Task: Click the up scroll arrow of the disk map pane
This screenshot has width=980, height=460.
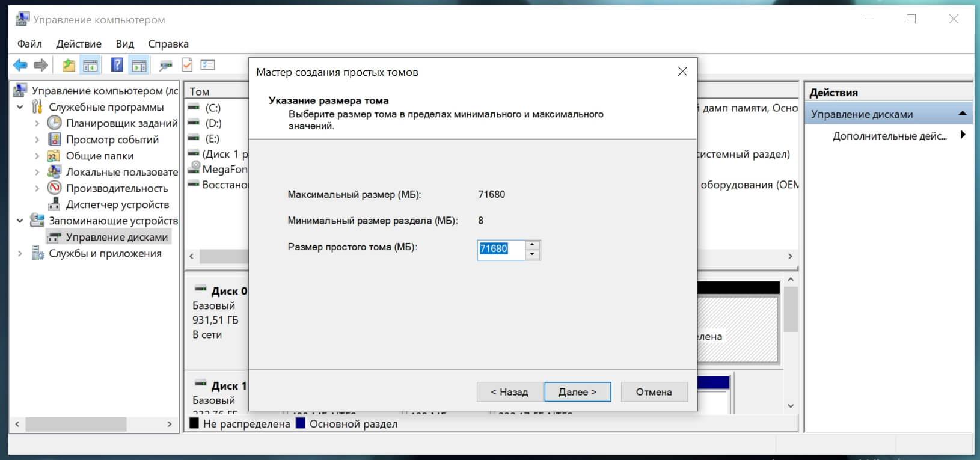Action: tap(791, 280)
